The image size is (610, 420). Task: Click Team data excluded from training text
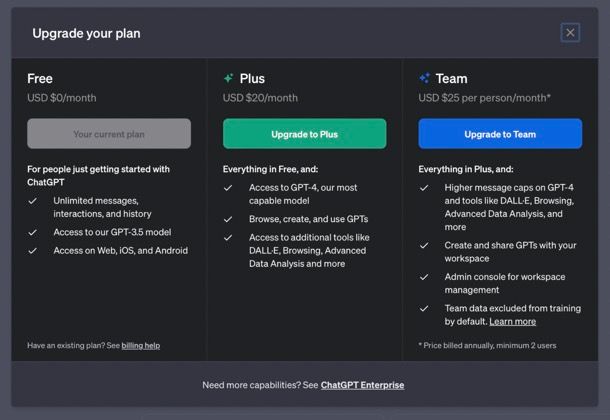click(x=513, y=315)
